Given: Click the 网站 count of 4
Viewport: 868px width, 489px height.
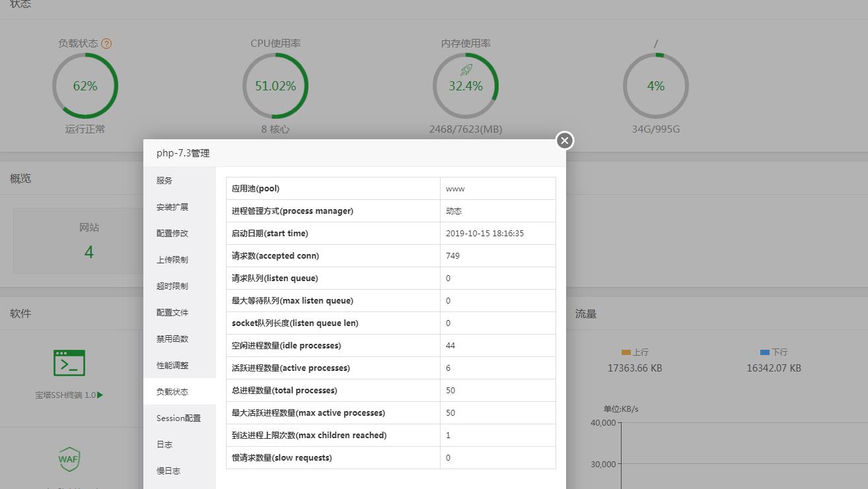Looking at the screenshot, I should [89, 252].
